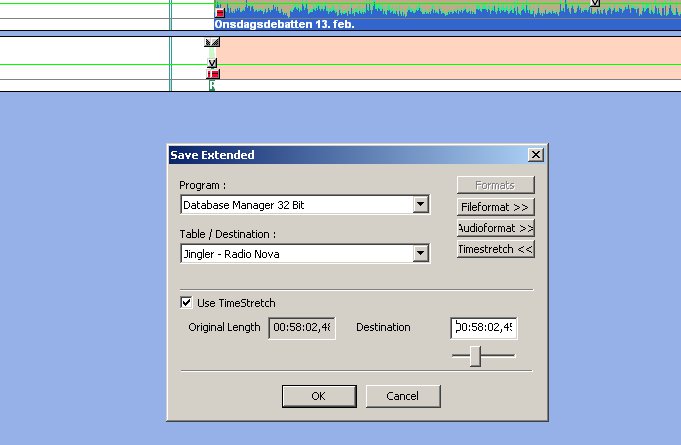Collapse the Timestretch section
The width and height of the screenshot is (681, 445).
point(496,249)
